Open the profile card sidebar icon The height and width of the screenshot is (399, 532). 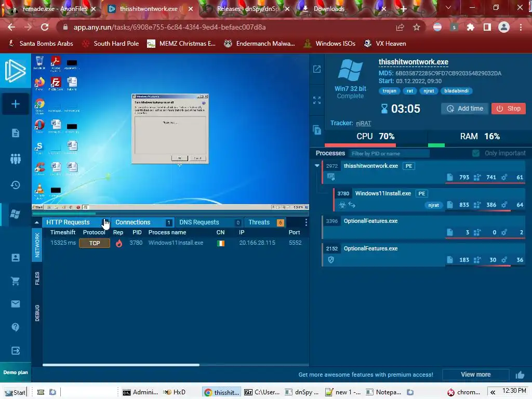coord(15,258)
